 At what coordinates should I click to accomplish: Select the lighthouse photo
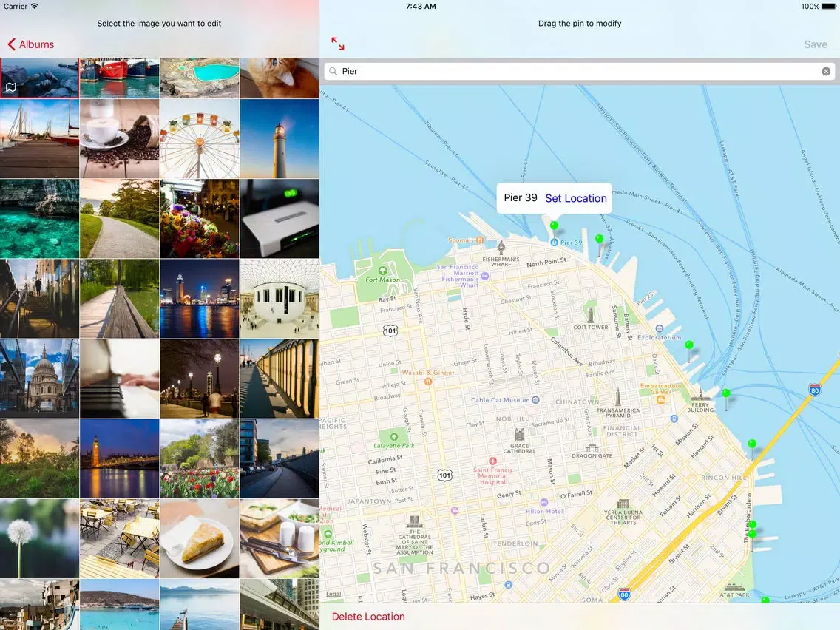[280, 138]
